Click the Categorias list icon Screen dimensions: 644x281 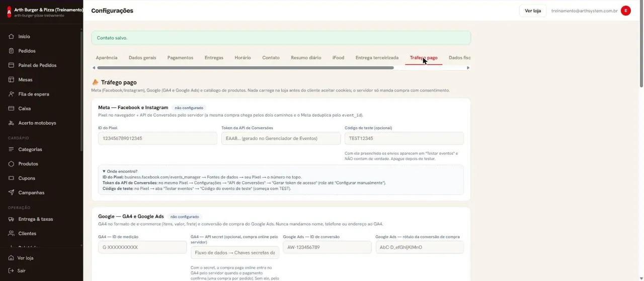pos(11,149)
